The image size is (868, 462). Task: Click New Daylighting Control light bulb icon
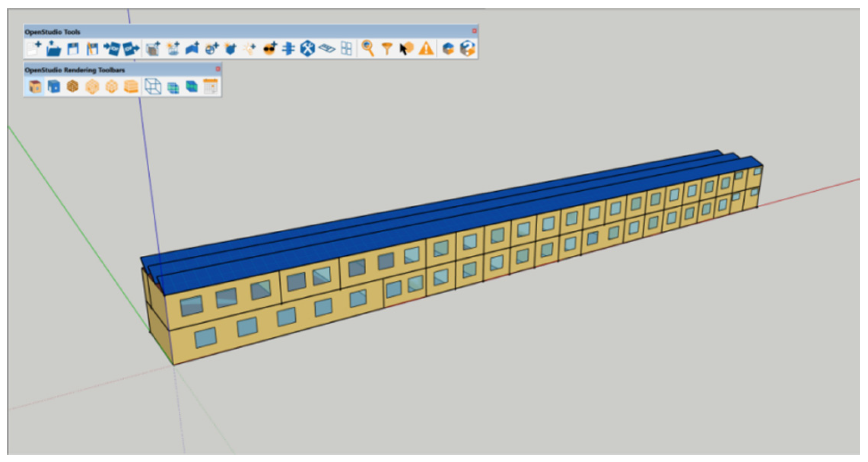pos(250,49)
